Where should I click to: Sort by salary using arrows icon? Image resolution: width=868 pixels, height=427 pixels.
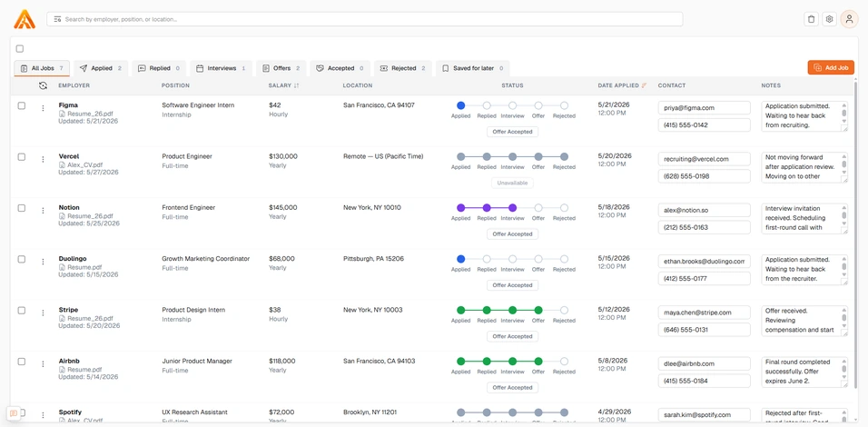tap(296, 85)
